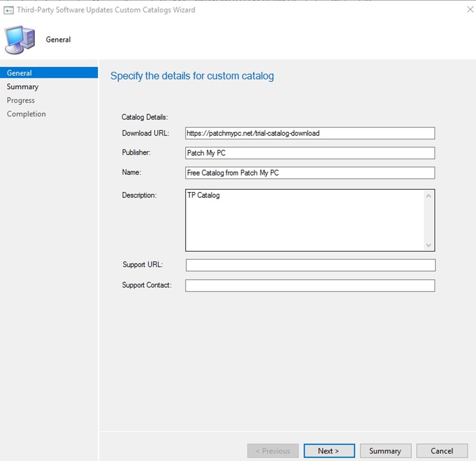Click the Name input field
The height and width of the screenshot is (461, 476).
pyautogui.click(x=310, y=173)
